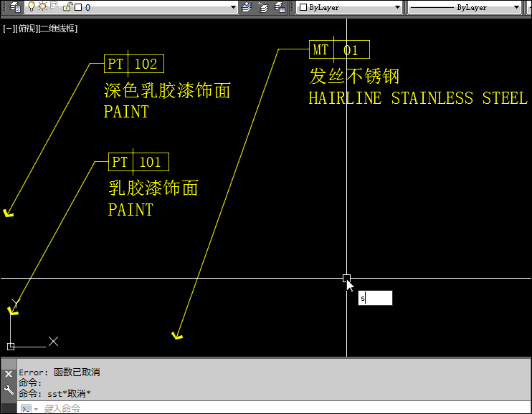
Task: Click the dynamic input box near cursor
Action: [x=375, y=298]
